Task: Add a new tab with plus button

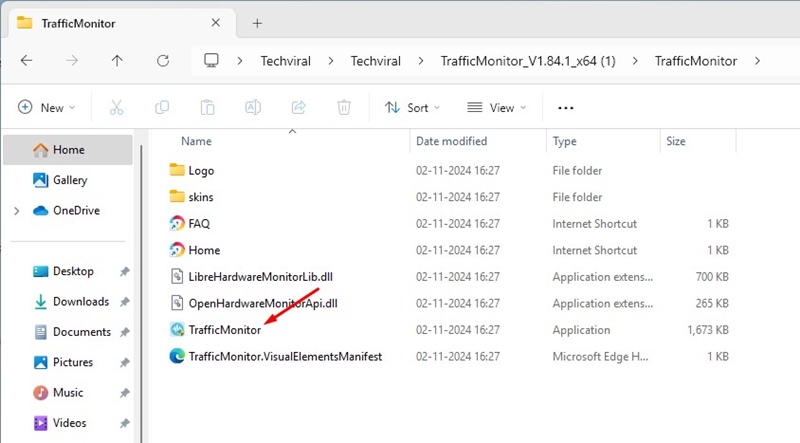Action: pyautogui.click(x=257, y=22)
